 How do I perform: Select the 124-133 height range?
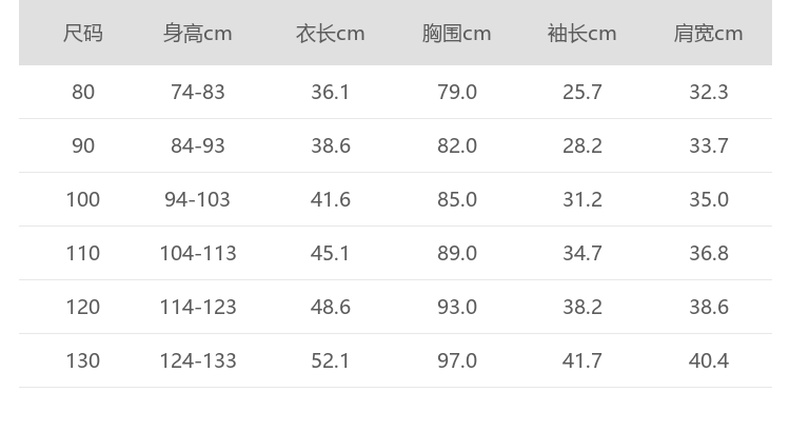198,361
